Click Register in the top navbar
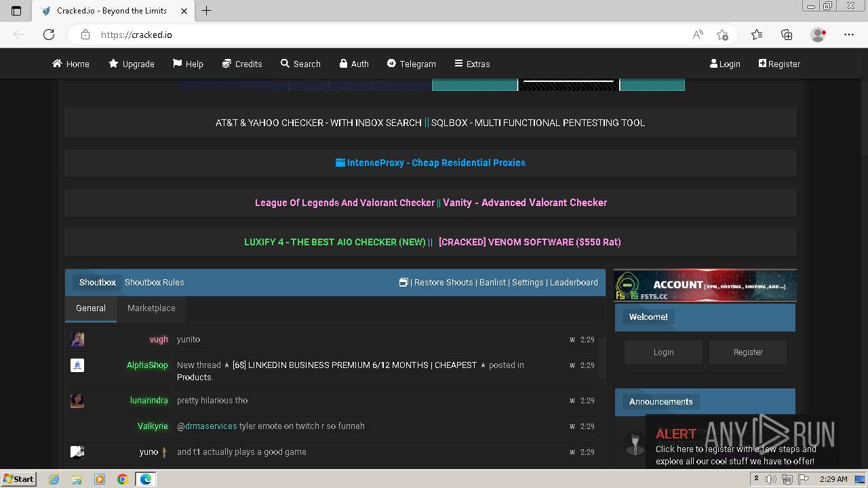Screen dimensions: 868x488 tap(779, 64)
